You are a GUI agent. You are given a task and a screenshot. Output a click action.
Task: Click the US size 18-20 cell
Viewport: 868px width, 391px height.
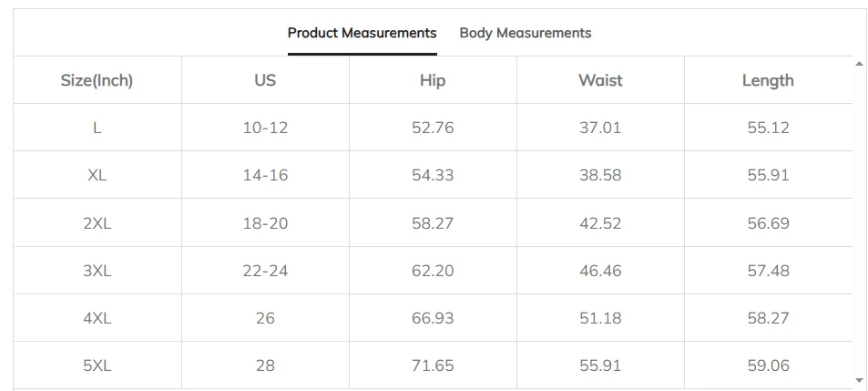click(x=265, y=223)
